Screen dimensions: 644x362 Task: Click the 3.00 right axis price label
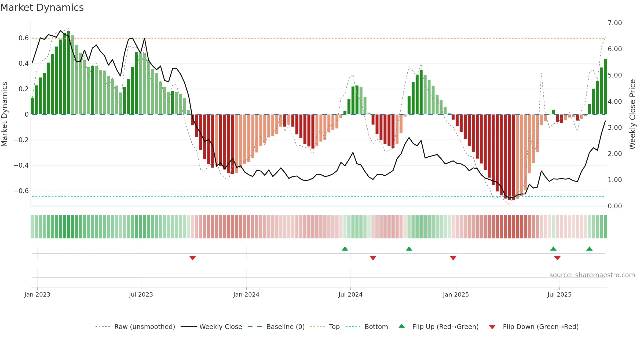615,128
